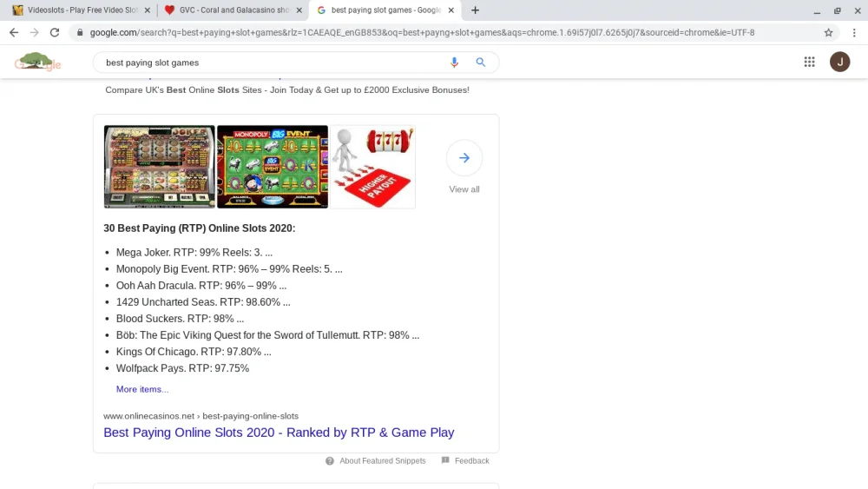
Task: Select the Kings Of Chicago list item
Action: tap(194, 352)
